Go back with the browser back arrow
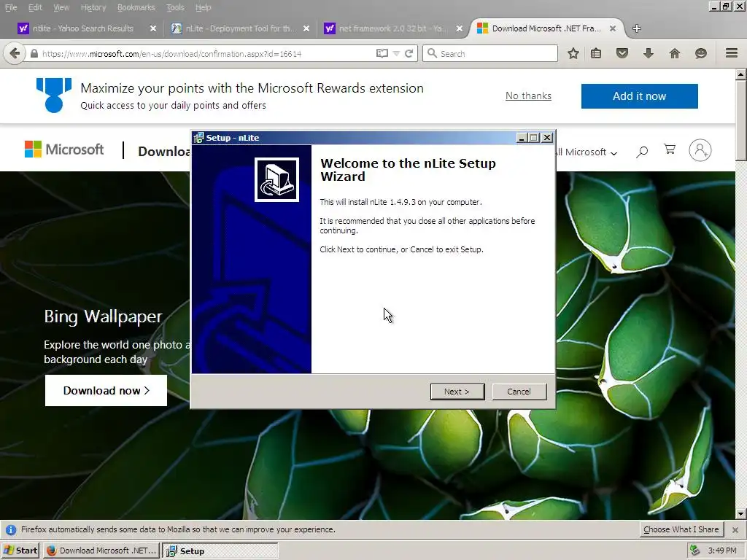Image resolution: width=747 pixels, height=560 pixels. tap(15, 53)
